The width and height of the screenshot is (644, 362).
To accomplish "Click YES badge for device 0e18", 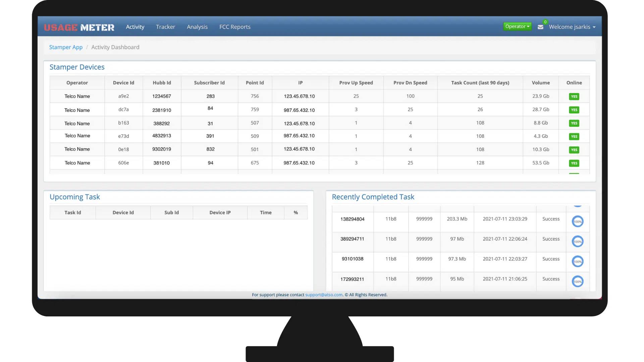I will point(574,150).
